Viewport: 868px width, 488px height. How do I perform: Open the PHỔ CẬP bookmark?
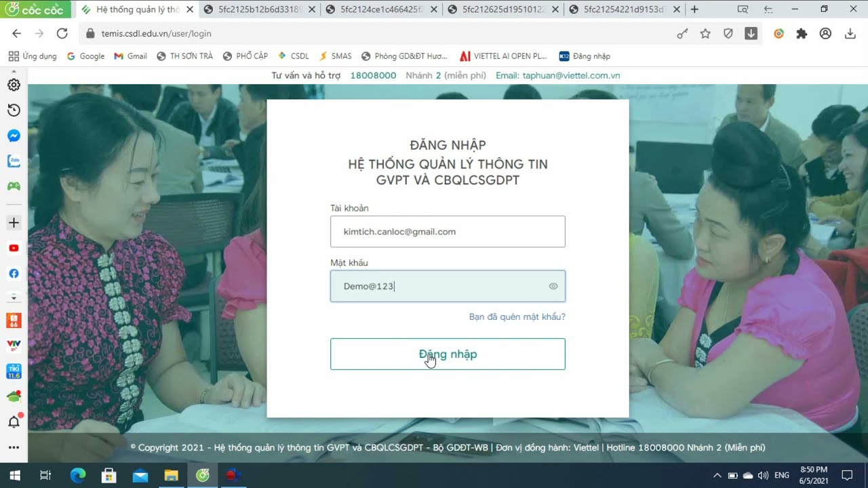245,56
